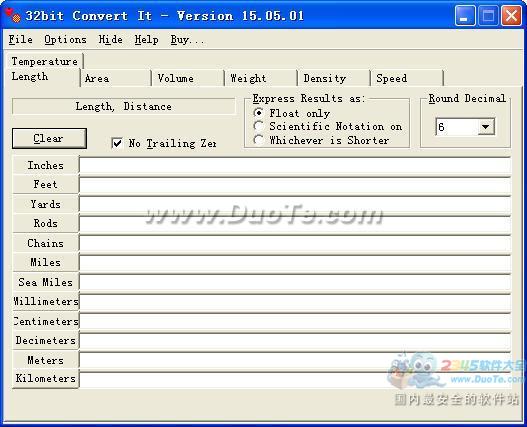527x427 pixels.
Task: Switch to the Temperature tab
Action: click(44, 61)
